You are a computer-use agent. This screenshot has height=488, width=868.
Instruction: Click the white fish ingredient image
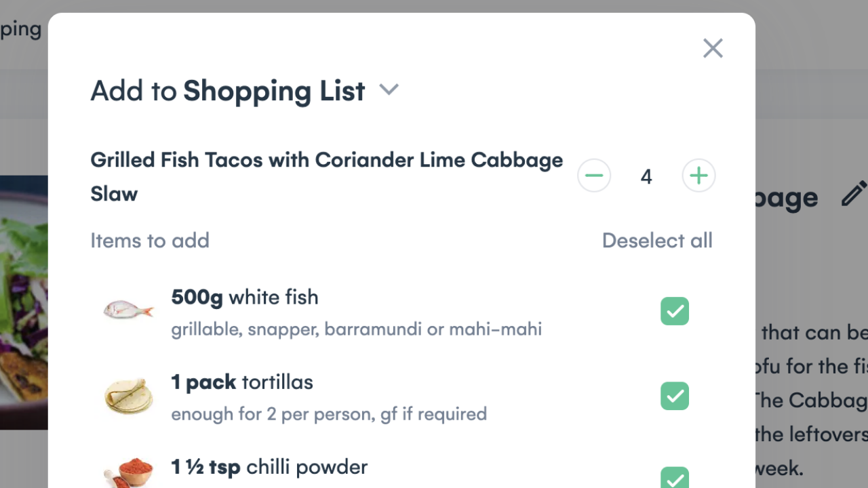(x=128, y=311)
